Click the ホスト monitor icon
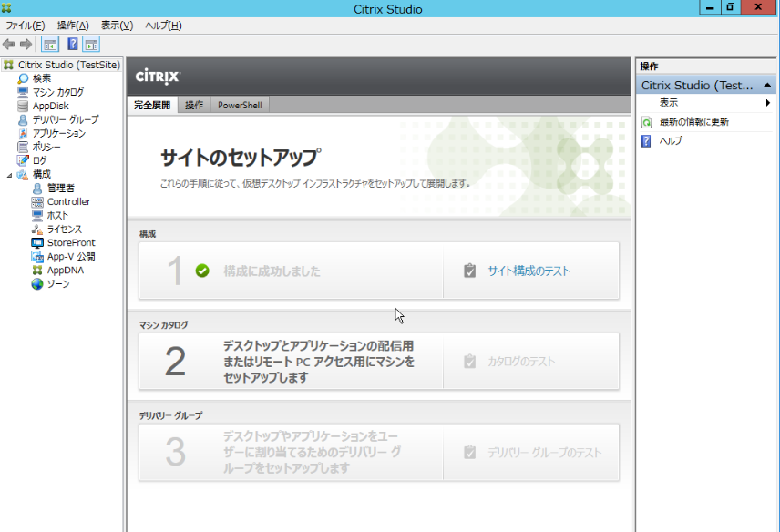This screenshot has width=780, height=532. [37, 215]
